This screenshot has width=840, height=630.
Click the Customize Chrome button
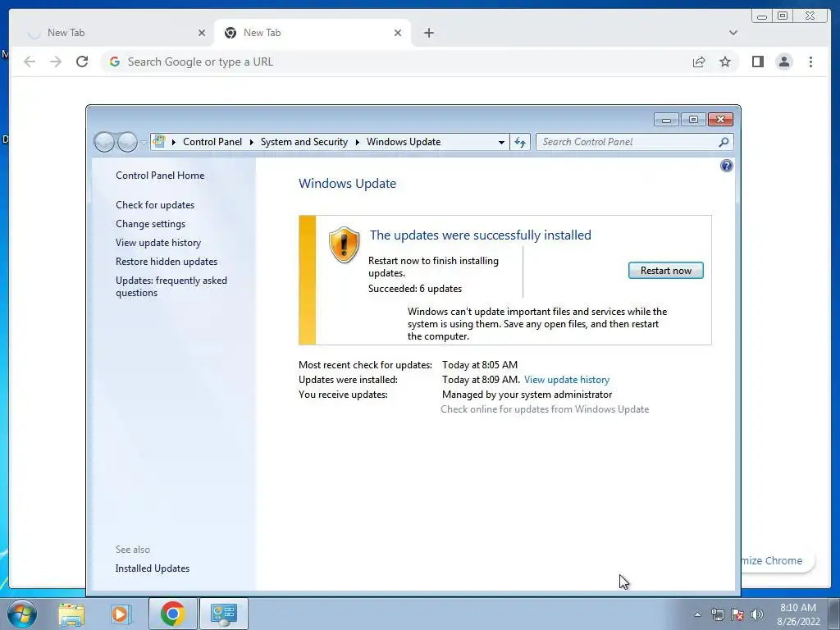tap(778, 560)
